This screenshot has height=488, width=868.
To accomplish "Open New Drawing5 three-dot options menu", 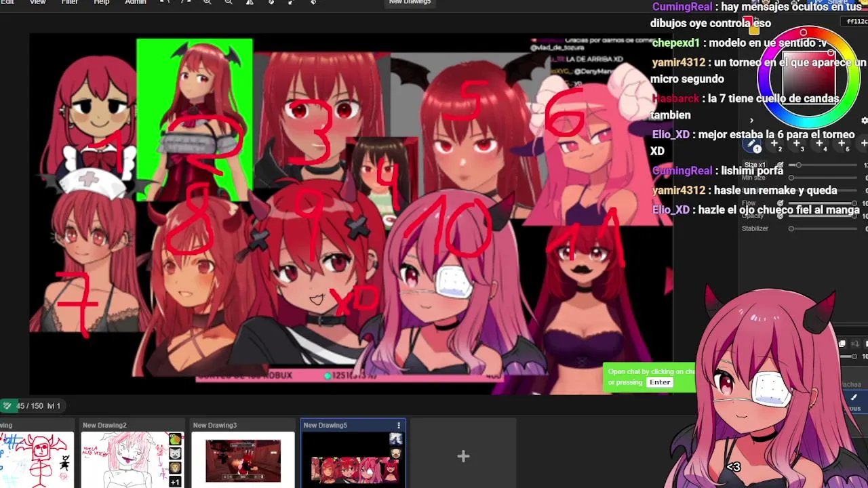I will pos(399,425).
